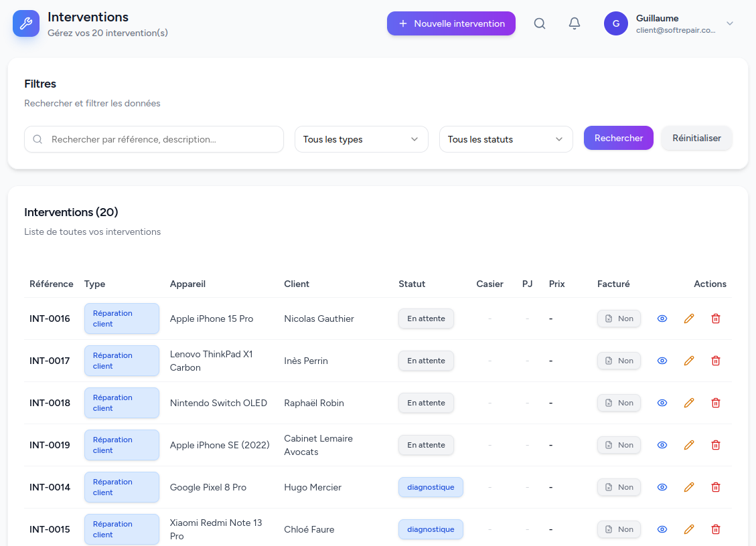756x546 pixels.
Task: View INT-0016 details via eye icon
Action: [662, 318]
